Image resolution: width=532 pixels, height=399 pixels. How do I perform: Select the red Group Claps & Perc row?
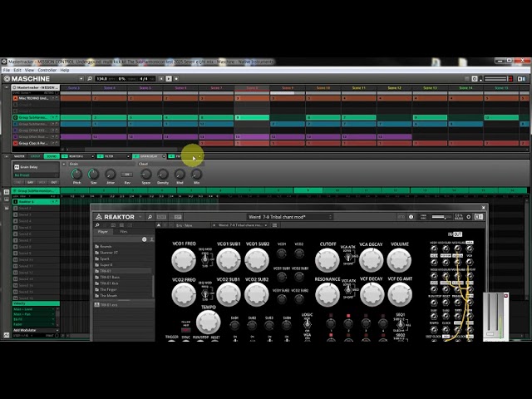pos(36,143)
